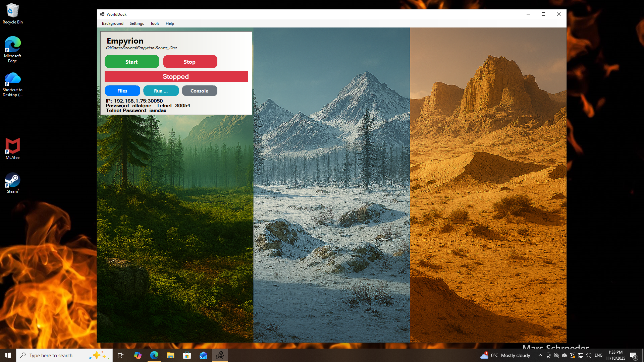Open the Settings menu

[x=137, y=23]
